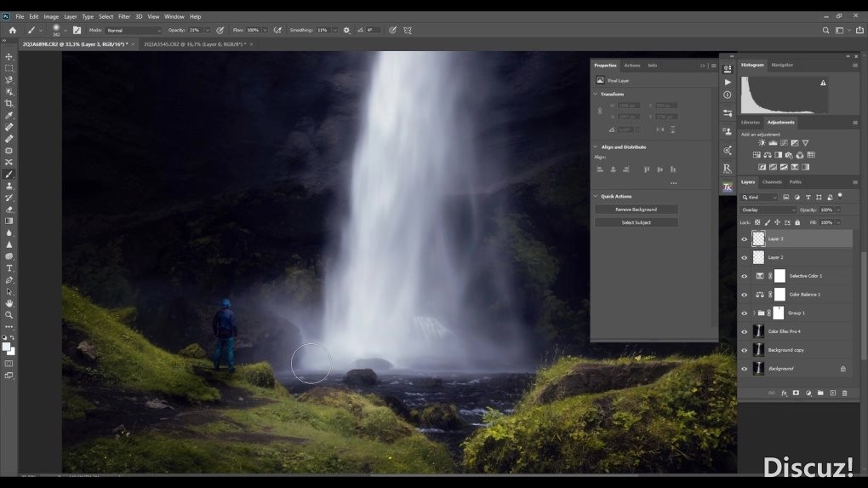The width and height of the screenshot is (868, 488).
Task: Click the Remove Background button
Action: click(636, 210)
